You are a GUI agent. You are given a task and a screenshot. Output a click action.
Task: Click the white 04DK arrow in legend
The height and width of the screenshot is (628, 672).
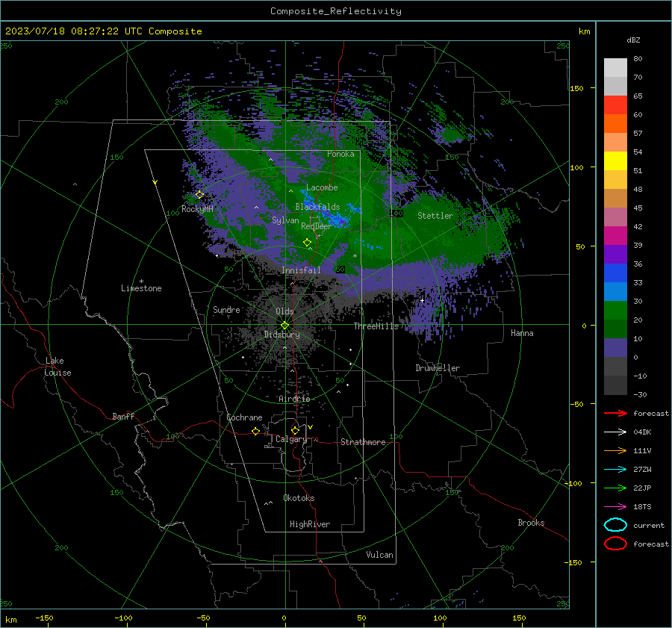point(615,432)
